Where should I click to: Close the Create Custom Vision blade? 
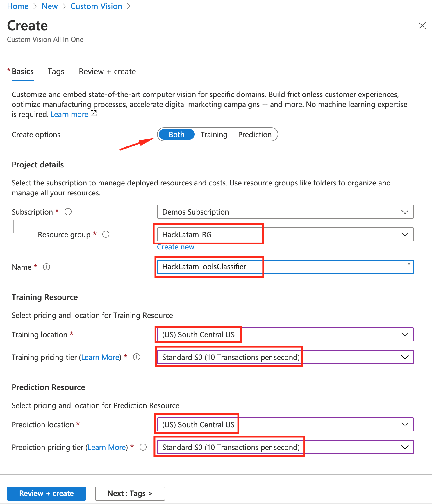422,26
